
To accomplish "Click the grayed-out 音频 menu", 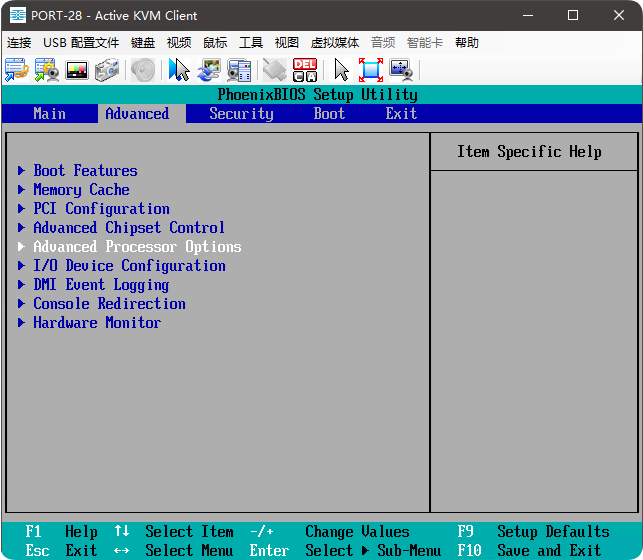I will coord(383,43).
